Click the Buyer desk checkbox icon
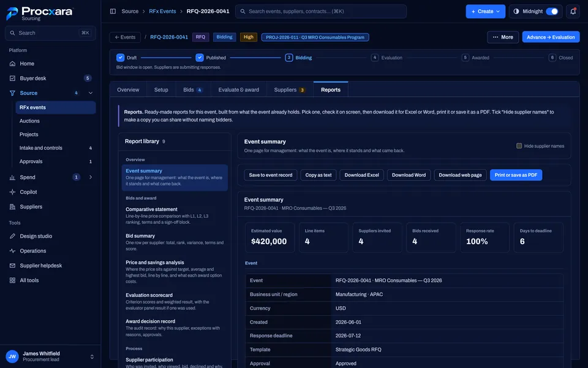 [x=12, y=79]
